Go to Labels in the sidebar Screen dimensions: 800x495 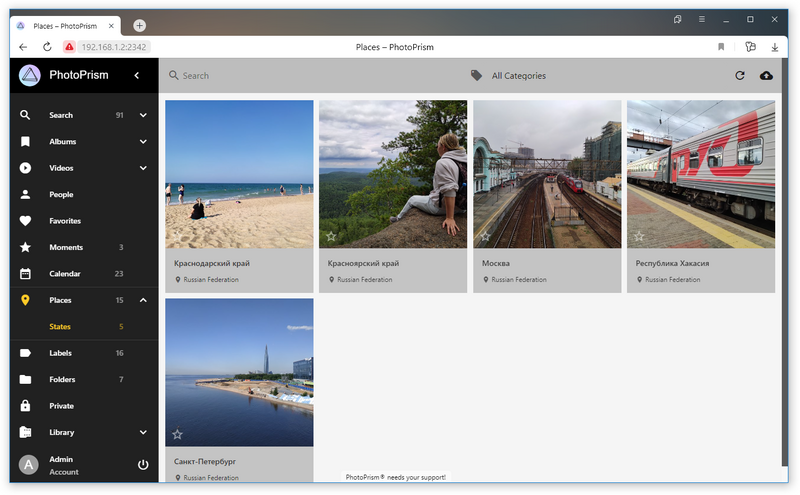(x=60, y=353)
